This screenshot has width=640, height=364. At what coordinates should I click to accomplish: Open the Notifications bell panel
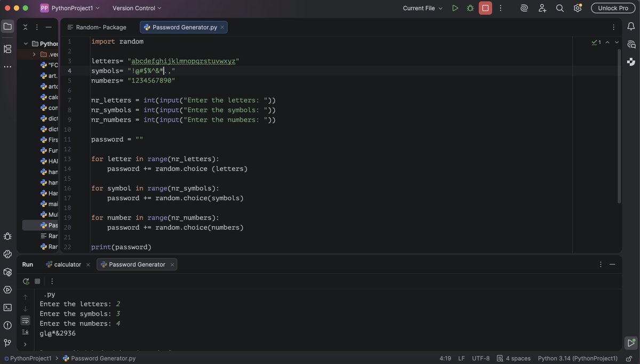(x=631, y=27)
